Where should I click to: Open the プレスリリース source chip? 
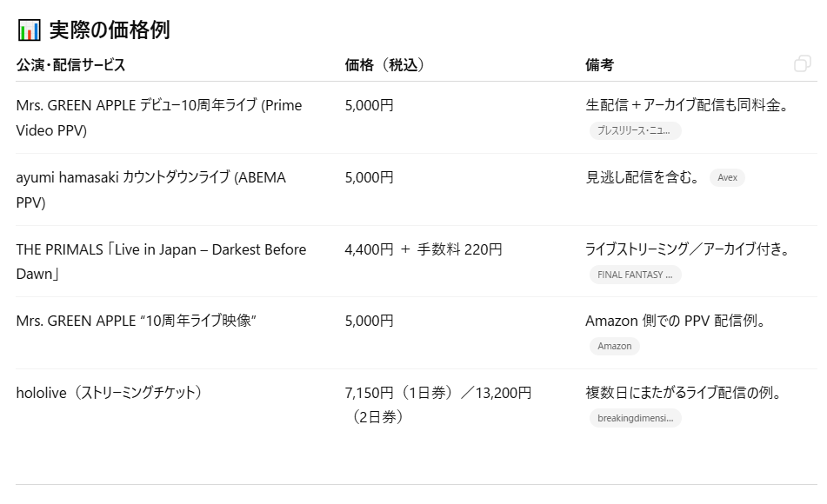click(635, 131)
